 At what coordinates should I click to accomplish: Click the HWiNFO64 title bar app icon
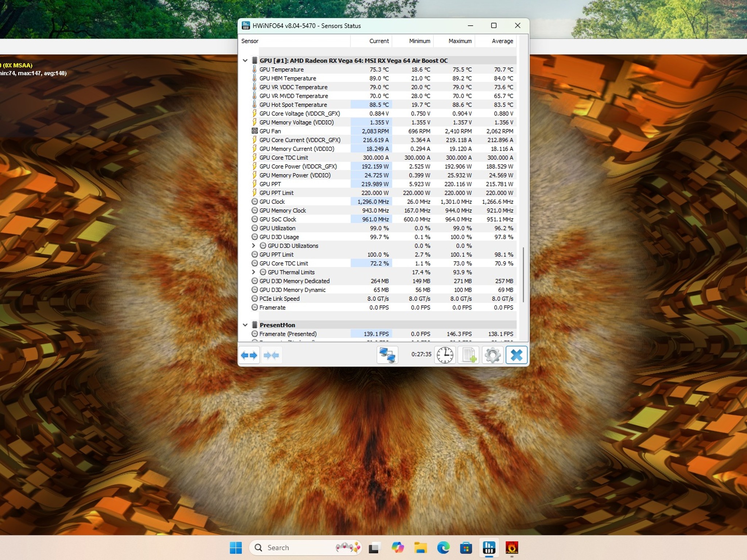tap(246, 26)
